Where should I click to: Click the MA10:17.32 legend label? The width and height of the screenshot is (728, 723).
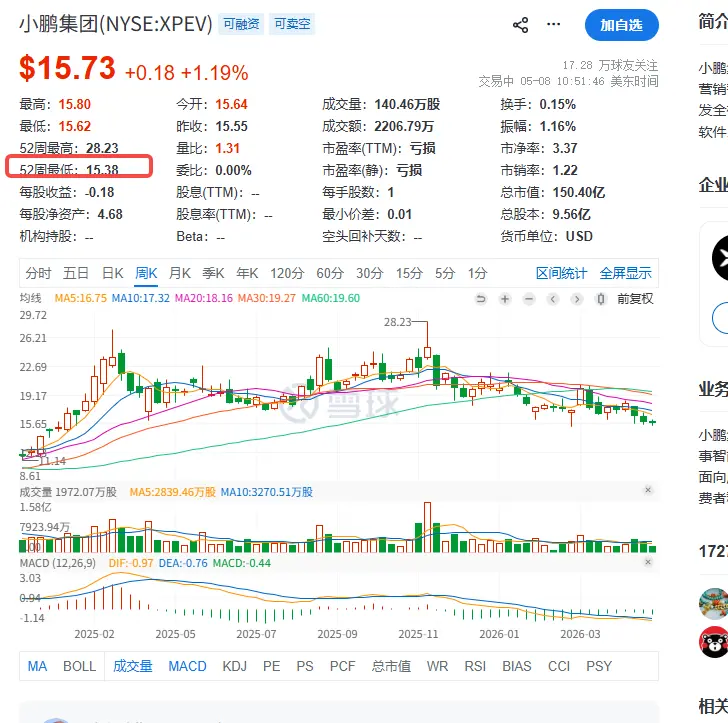point(141,298)
